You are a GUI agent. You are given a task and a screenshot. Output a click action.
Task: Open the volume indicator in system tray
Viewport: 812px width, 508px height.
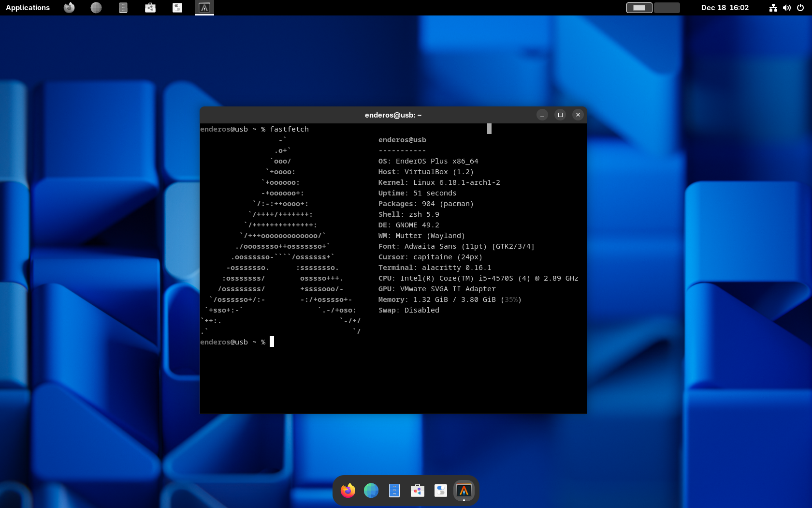787,8
